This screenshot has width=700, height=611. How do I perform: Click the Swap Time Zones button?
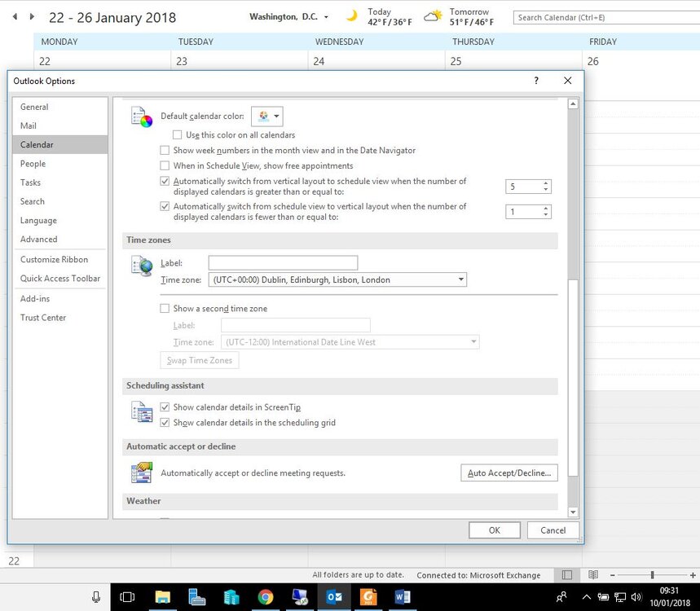pyautogui.click(x=199, y=360)
